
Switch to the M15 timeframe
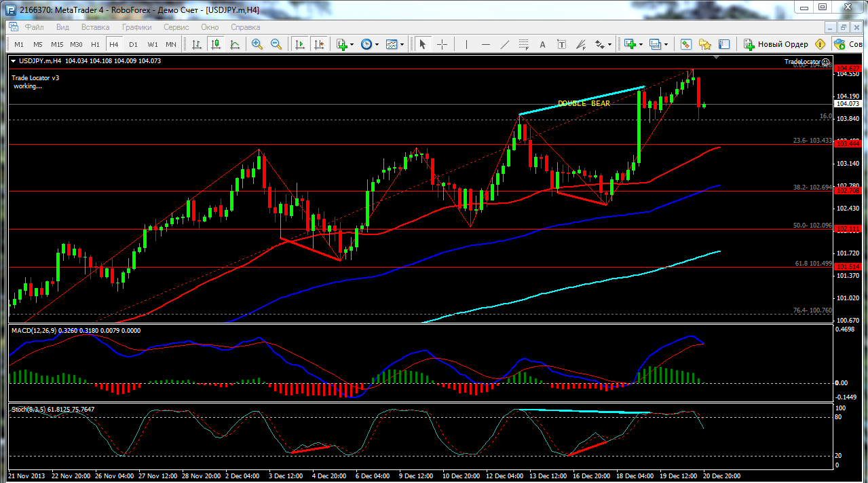(x=57, y=44)
